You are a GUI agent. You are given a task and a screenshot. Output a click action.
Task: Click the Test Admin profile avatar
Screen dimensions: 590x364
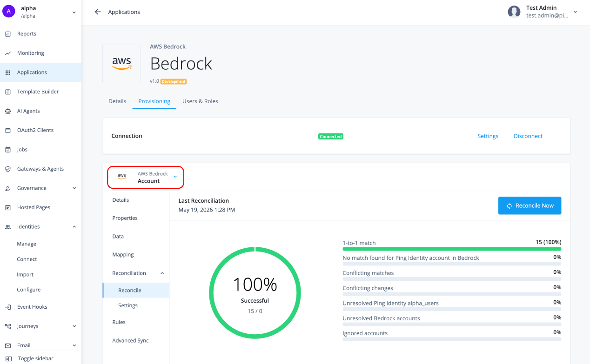click(514, 12)
